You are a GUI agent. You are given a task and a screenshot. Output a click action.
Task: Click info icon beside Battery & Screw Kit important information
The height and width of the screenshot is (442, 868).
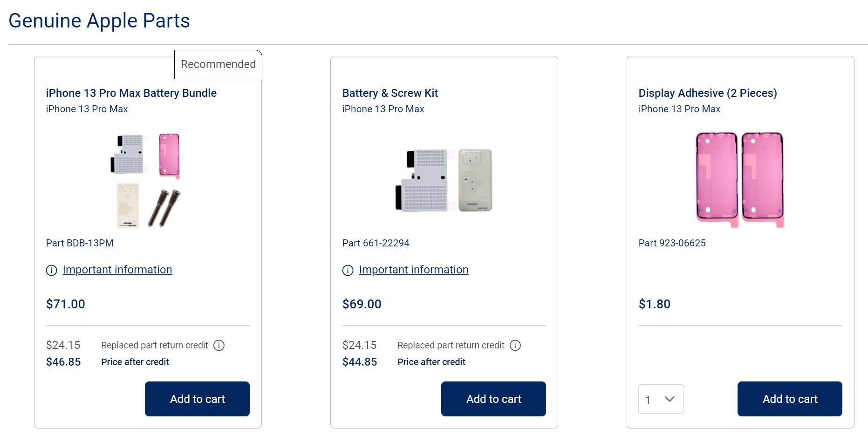point(348,270)
